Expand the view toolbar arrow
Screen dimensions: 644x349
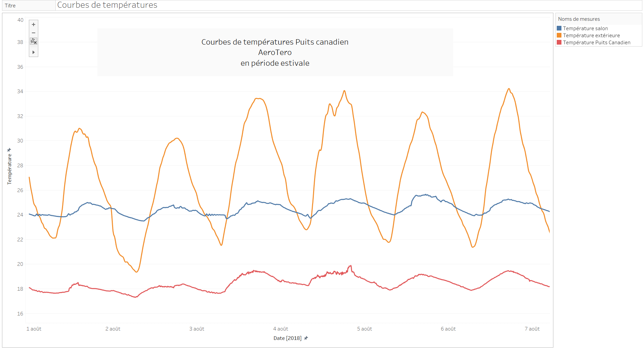[x=34, y=52]
